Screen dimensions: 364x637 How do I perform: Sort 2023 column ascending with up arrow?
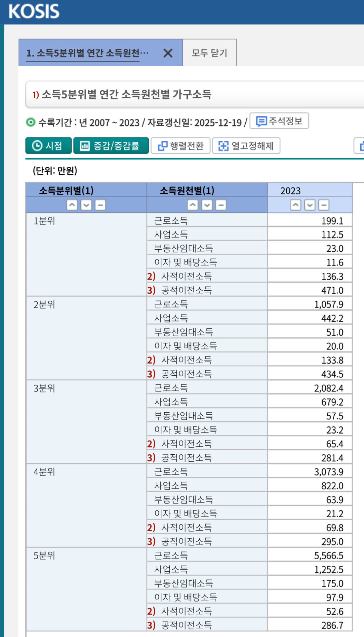coord(295,205)
